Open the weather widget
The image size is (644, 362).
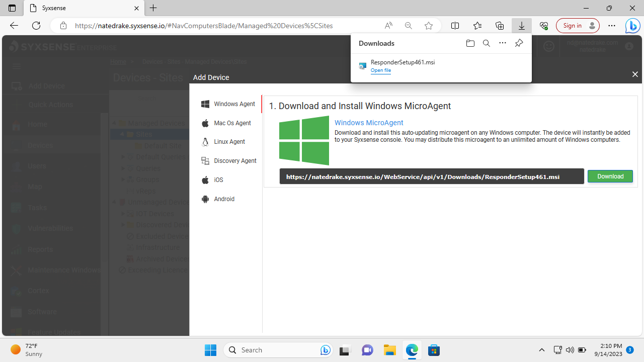pyautogui.click(x=27, y=350)
